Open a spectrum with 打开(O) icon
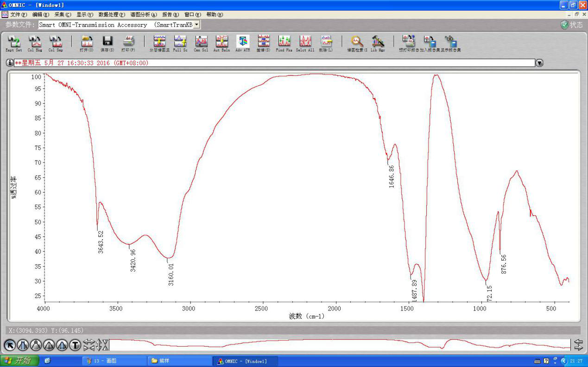 click(x=87, y=43)
